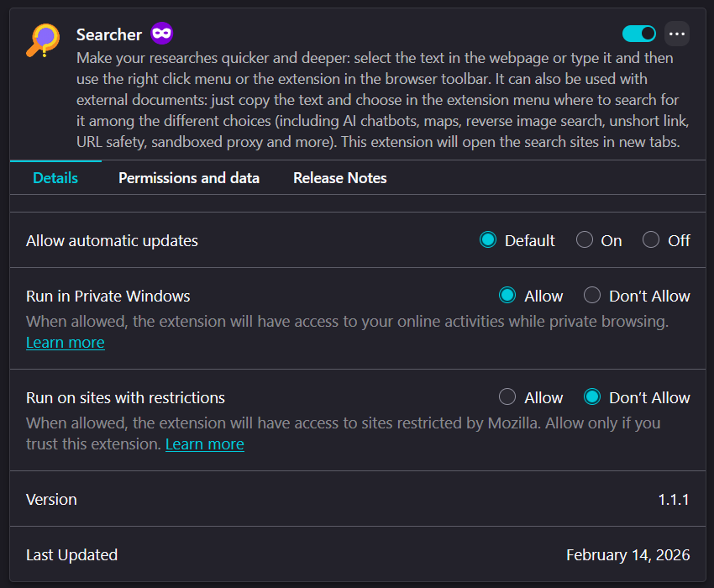Viewport: 714px width, 588px height.
Task: Open the Release Notes tab
Action: [340, 178]
